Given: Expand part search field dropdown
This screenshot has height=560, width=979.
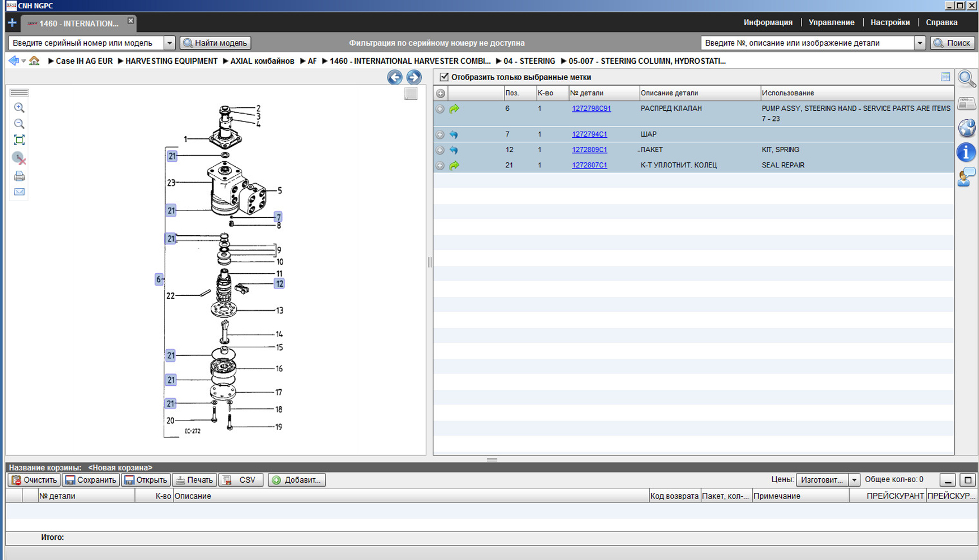Looking at the screenshot, I should pos(919,43).
